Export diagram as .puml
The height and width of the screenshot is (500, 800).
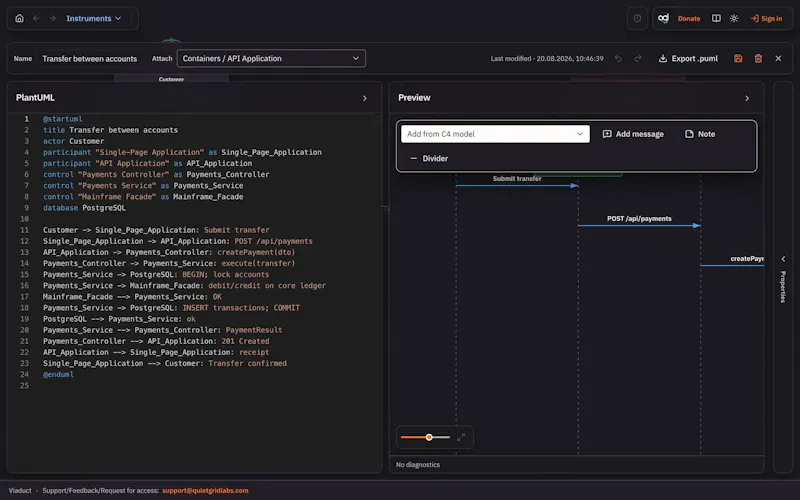click(x=688, y=59)
